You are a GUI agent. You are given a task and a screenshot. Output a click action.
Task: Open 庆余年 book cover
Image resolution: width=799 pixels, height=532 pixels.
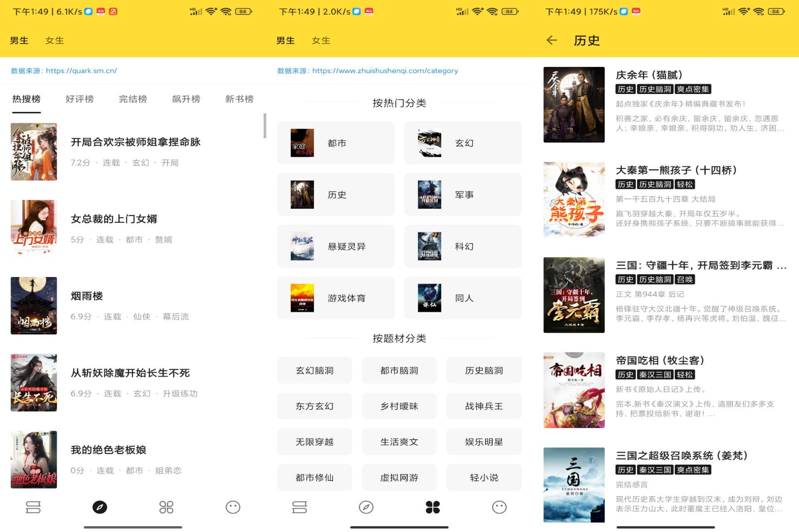pyautogui.click(x=574, y=104)
